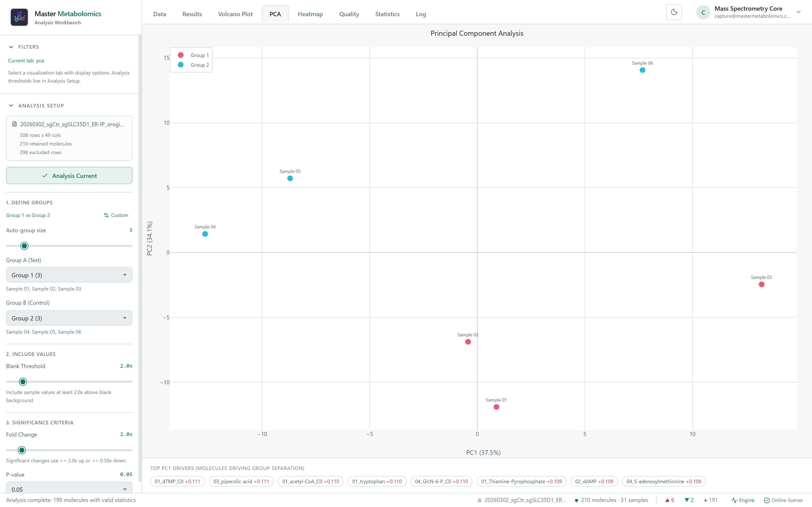Click the Blank Threshold slider handle
812x507 pixels.
pyautogui.click(x=23, y=382)
